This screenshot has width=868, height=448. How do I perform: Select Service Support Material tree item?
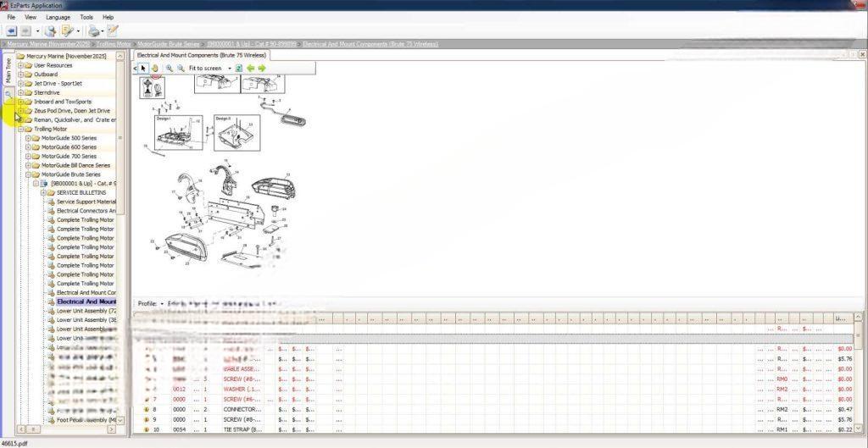86,202
